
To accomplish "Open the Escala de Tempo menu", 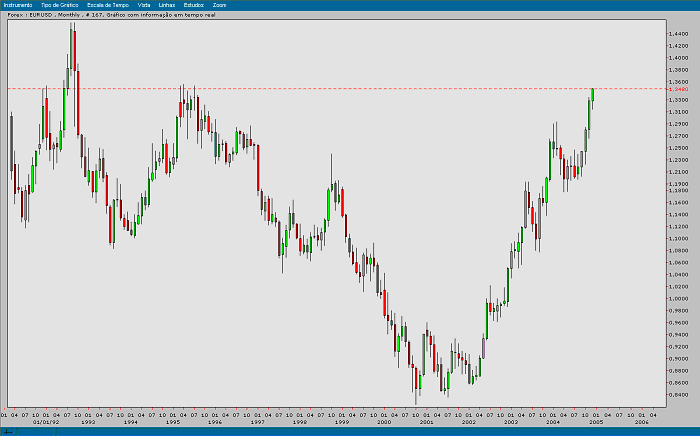I will pos(108,5).
